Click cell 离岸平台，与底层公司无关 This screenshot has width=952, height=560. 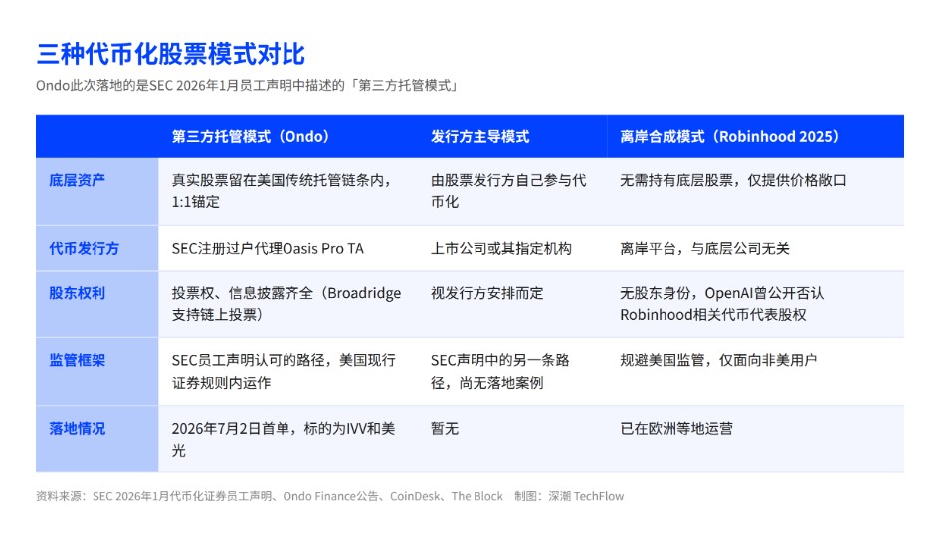(x=704, y=248)
